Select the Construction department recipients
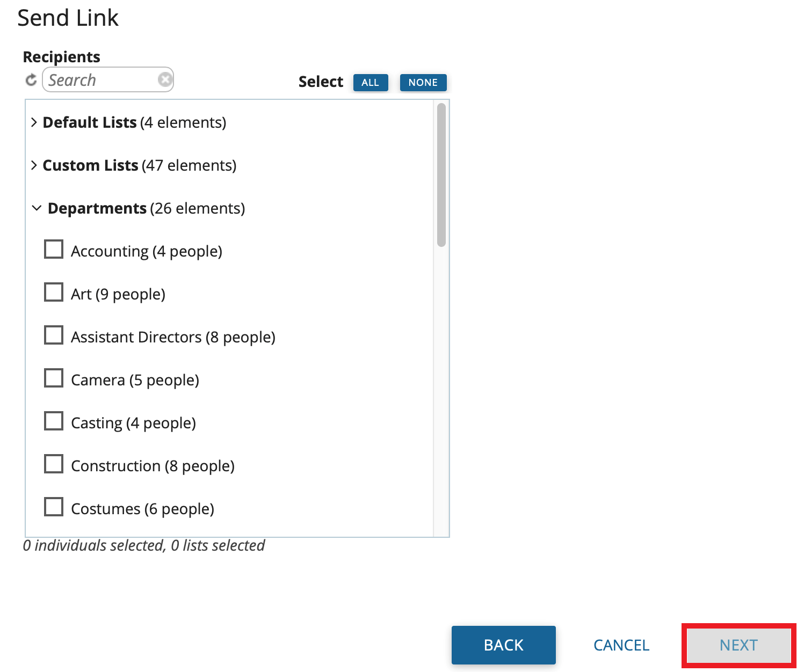The height and width of the screenshot is (672, 797). 53,464
